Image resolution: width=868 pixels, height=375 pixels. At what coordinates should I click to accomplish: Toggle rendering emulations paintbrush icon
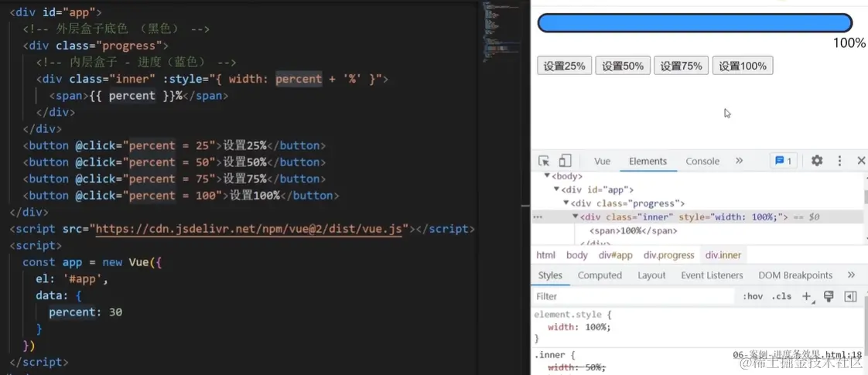click(829, 296)
